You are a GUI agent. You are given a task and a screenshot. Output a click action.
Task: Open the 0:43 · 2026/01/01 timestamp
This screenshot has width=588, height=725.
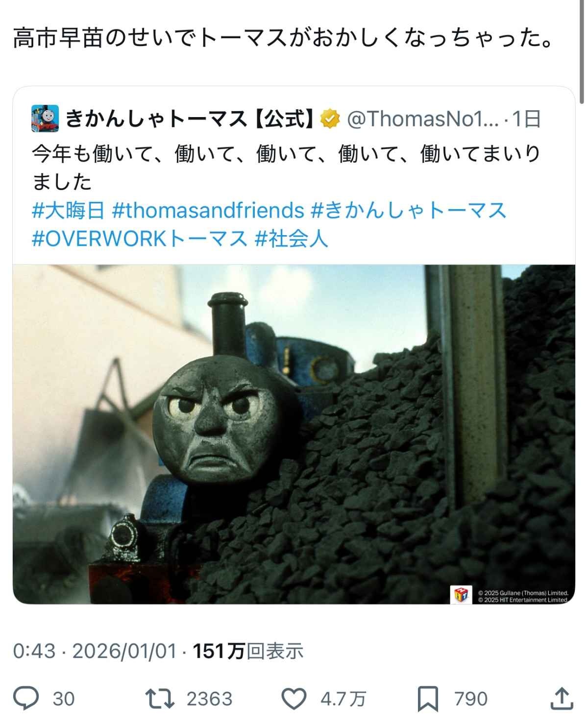click(94, 651)
